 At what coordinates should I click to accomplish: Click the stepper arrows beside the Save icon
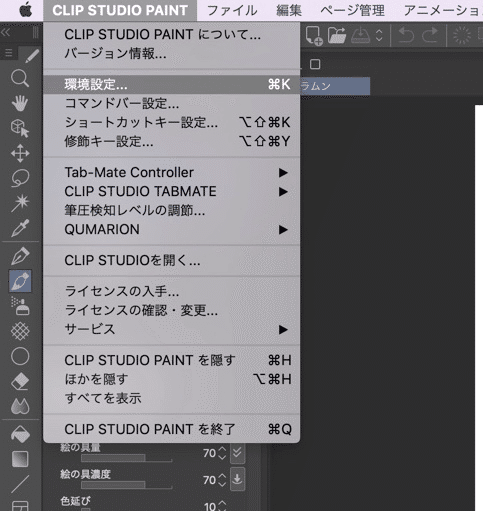(379, 35)
